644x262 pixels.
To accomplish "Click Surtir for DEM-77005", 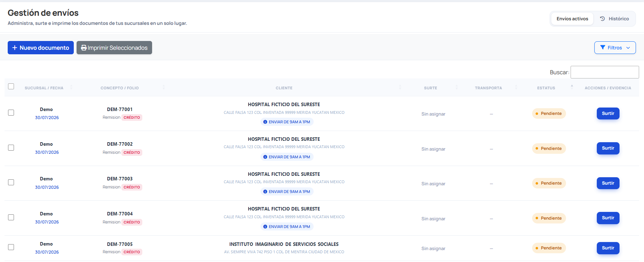I will (608, 248).
